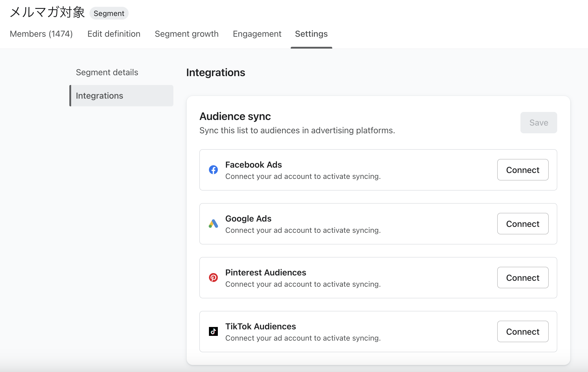Connect the Facebook Ads account
Image resolution: width=588 pixels, height=372 pixels.
click(x=523, y=170)
